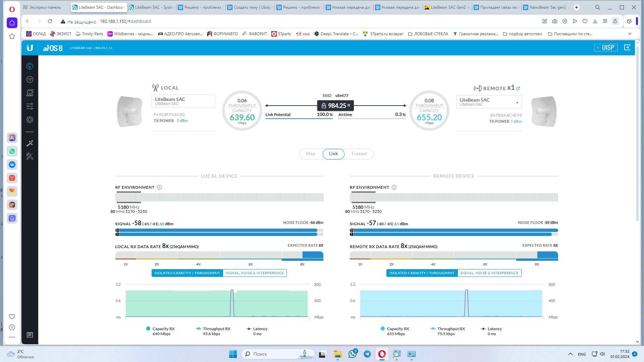The image size is (644, 362).
Task: Click the Ubiquiti U logo
Action: (x=30, y=48)
